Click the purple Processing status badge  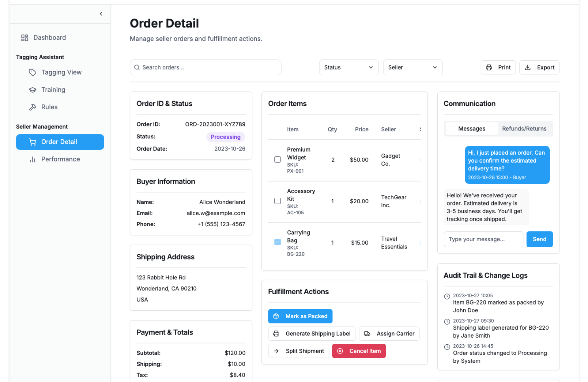pyautogui.click(x=225, y=137)
